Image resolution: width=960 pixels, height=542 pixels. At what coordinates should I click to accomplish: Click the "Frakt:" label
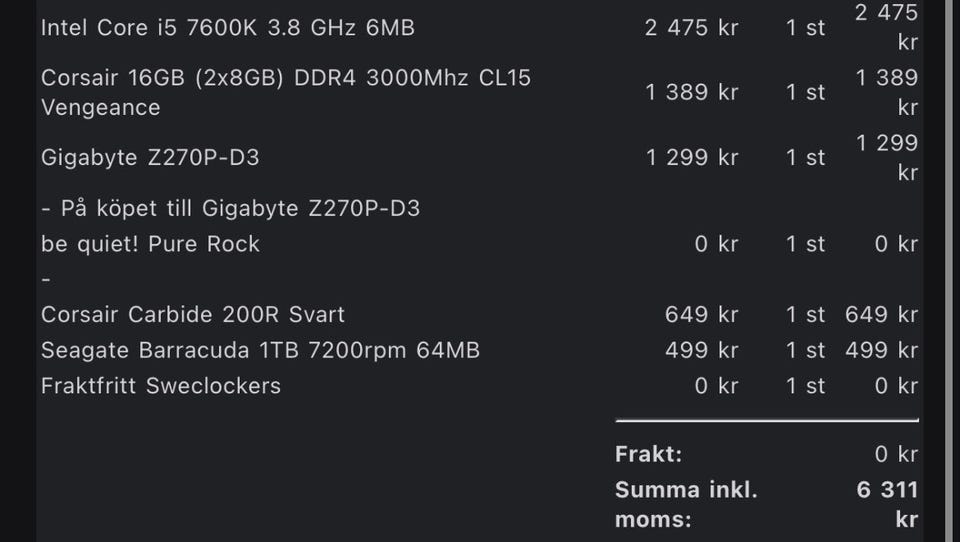[648, 454]
